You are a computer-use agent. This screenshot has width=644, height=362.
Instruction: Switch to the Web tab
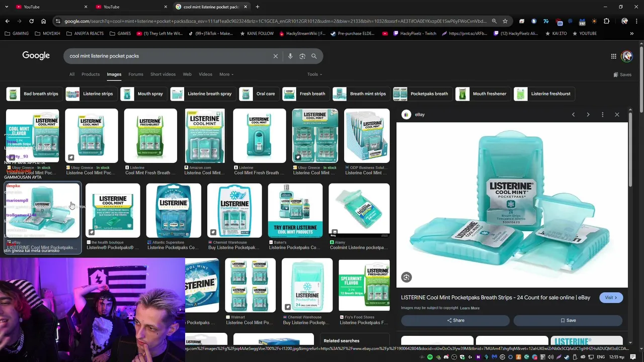pyautogui.click(x=187, y=74)
